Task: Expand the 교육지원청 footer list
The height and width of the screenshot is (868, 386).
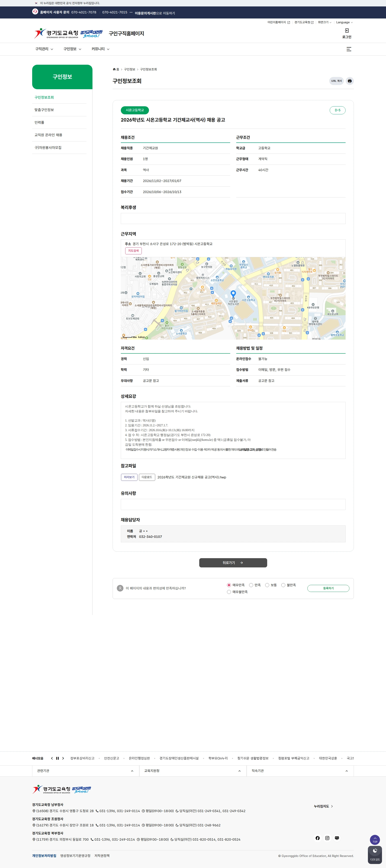Action: click(193, 771)
